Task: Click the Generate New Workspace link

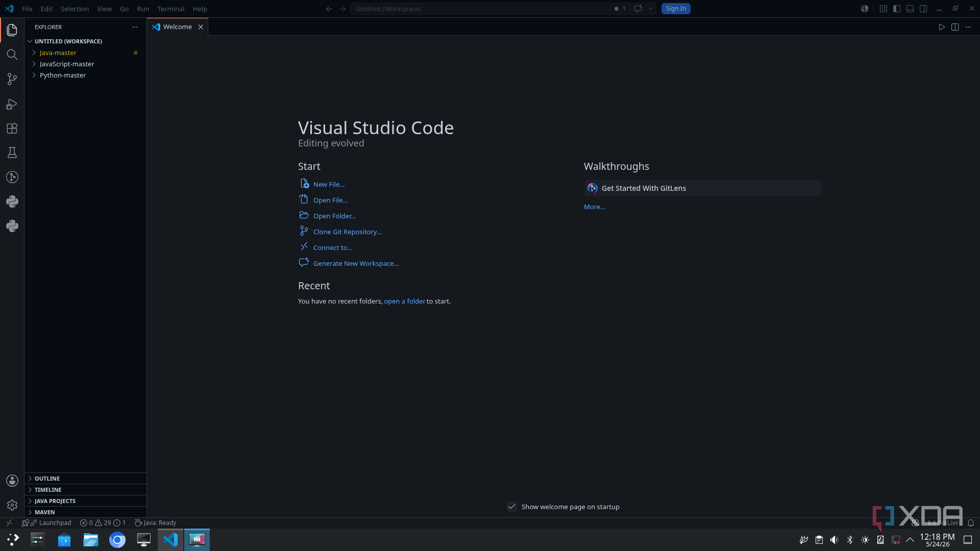Action: coord(356,263)
